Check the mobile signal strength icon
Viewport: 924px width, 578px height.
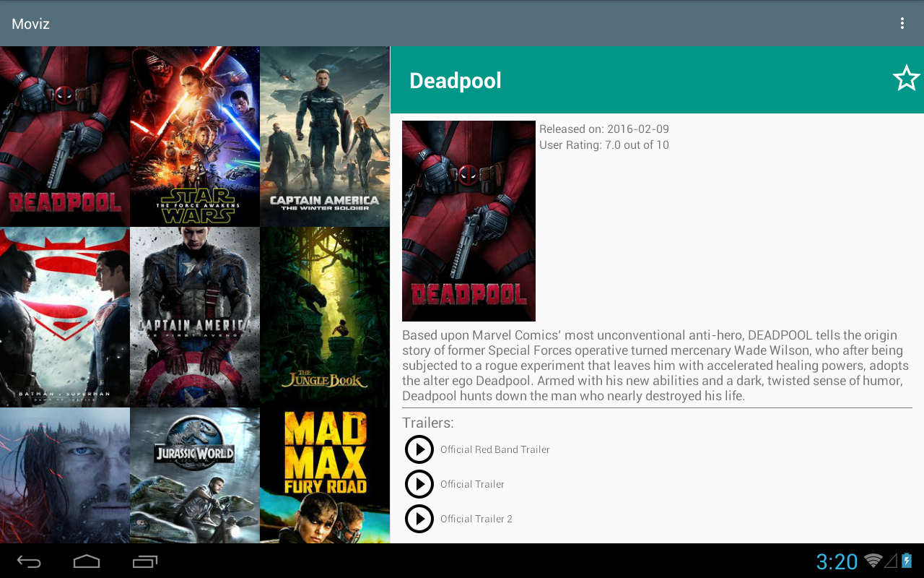pos(891,561)
